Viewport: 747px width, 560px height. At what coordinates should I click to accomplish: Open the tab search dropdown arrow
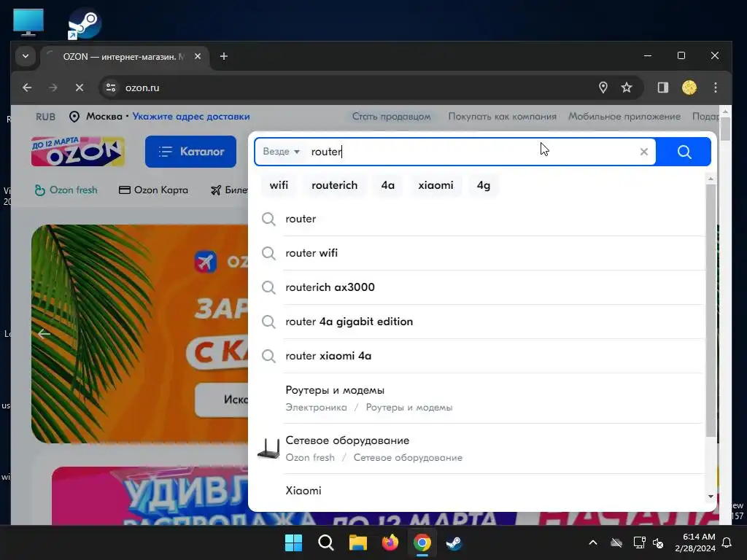pos(26,56)
